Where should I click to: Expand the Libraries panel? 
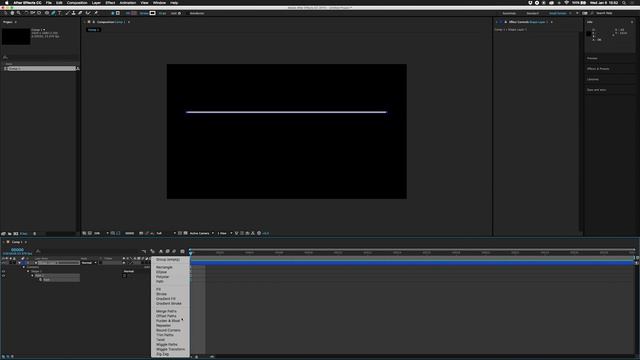[x=593, y=80]
